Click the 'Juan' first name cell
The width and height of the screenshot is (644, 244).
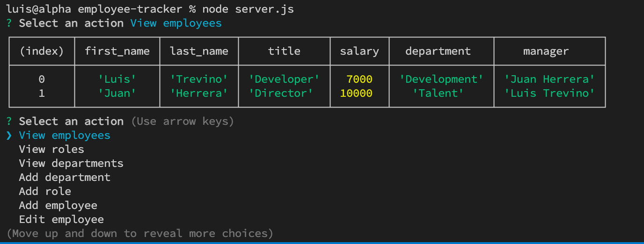(x=117, y=93)
